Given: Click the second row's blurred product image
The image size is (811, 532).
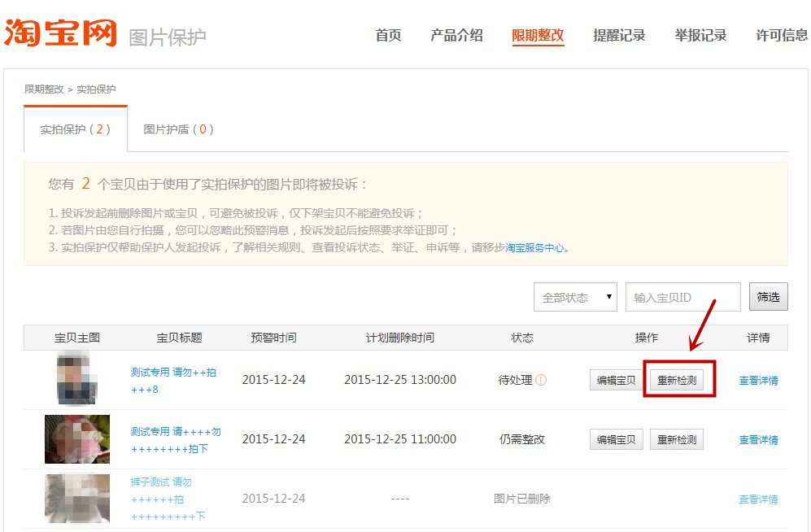Looking at the screenshot, I should [76, 438].
